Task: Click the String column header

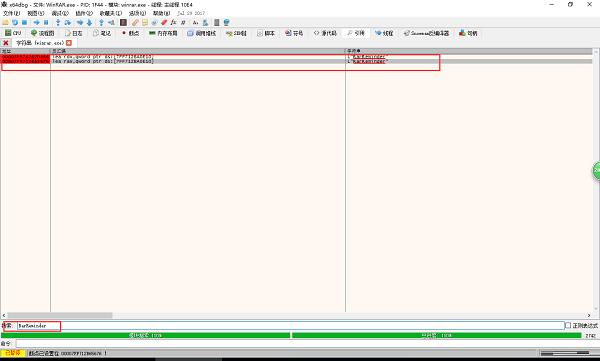Action: [x=469, y=51]
